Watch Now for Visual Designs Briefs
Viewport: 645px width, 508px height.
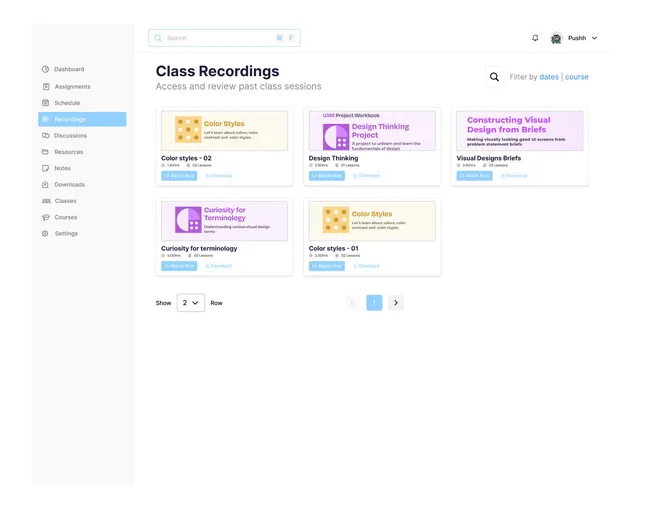click(474, 176)
